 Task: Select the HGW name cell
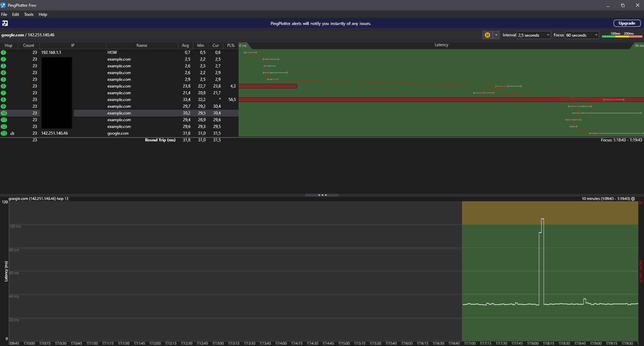pyautogui.click(x=112, y=53)
